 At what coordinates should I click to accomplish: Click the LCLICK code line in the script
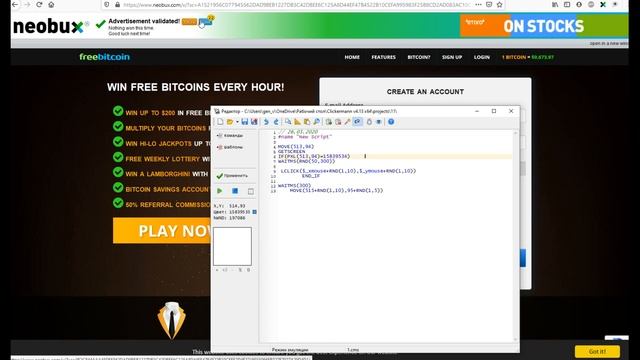[x=348, y=171]
